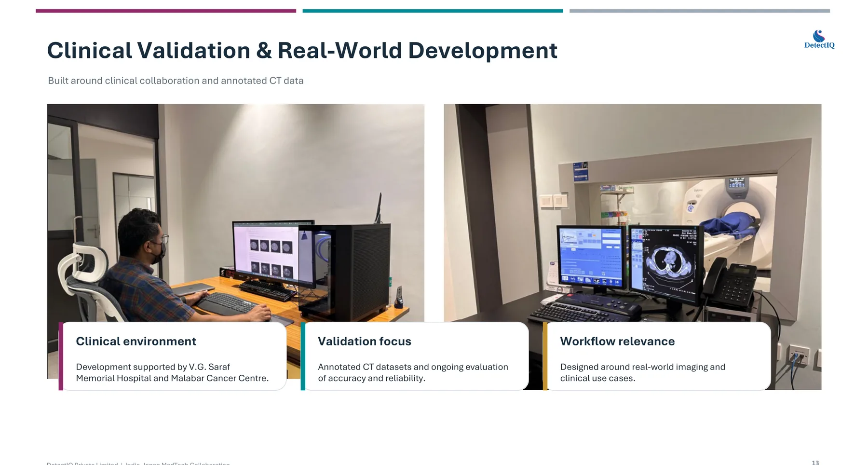Click the 'Workflow relevance' card heading
Viewport: 868px width, 465px height.
click(617, 341)
